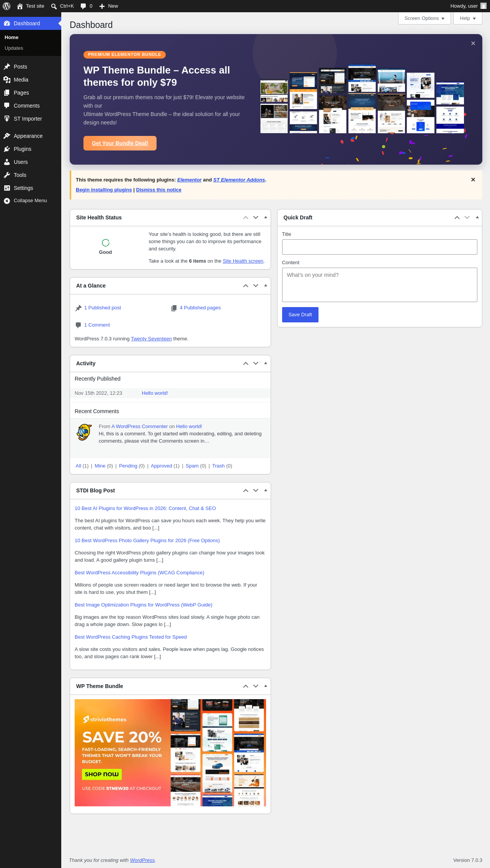Move At a Glance panel down

pyautogui.click(x=256, y=286)
